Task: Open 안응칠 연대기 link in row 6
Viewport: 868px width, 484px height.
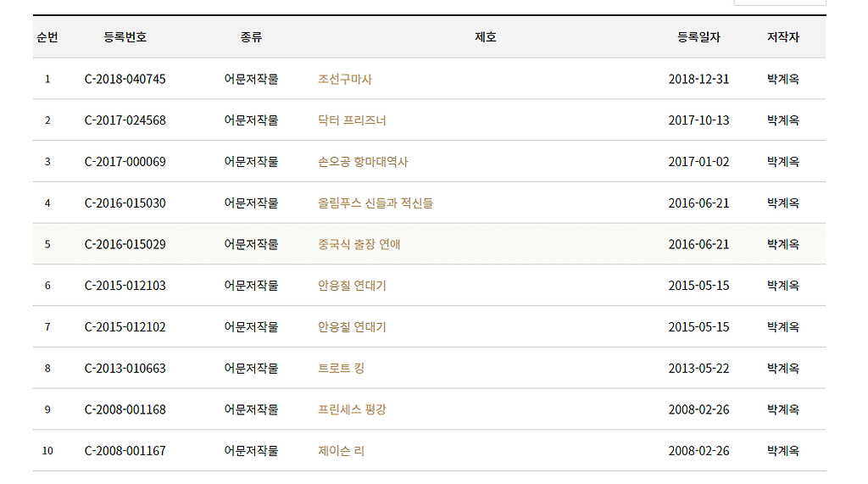Action: coord(352,286)
